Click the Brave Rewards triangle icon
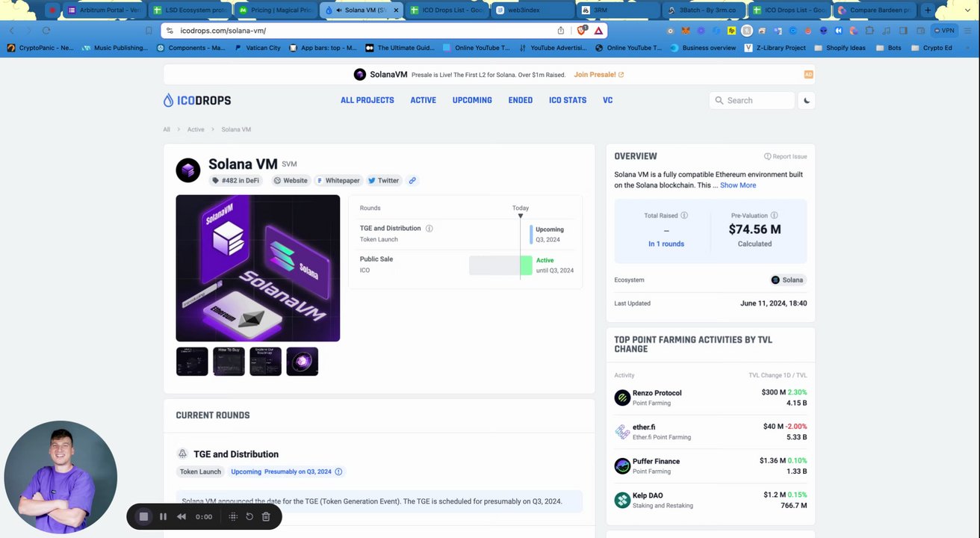The height and width of the screenshot is (538, 980). pos(598,31)
